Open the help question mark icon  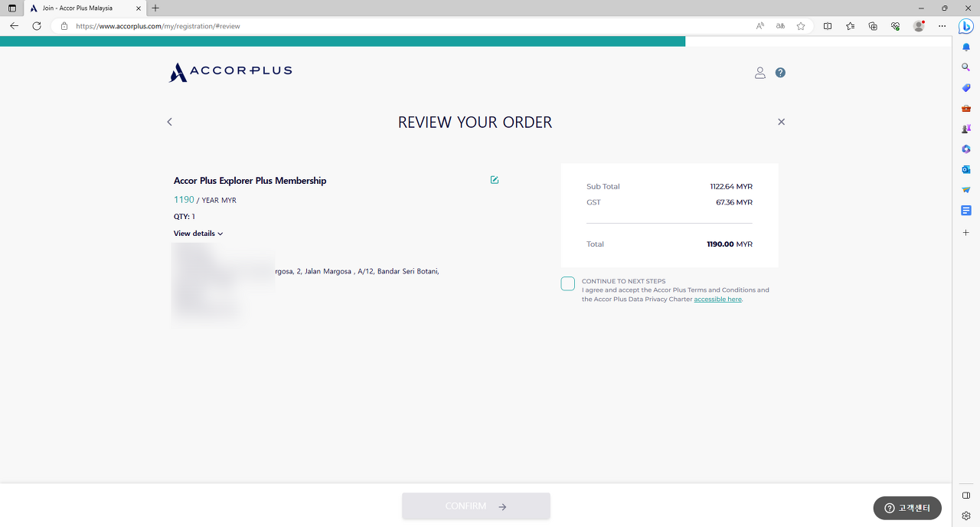[780, 73]
